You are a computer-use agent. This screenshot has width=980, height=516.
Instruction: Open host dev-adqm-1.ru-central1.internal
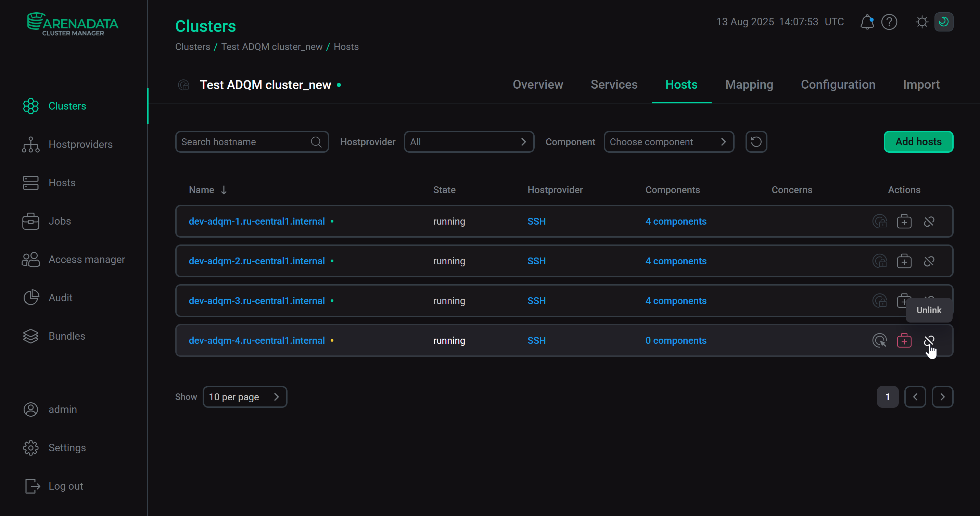[257, 222]
